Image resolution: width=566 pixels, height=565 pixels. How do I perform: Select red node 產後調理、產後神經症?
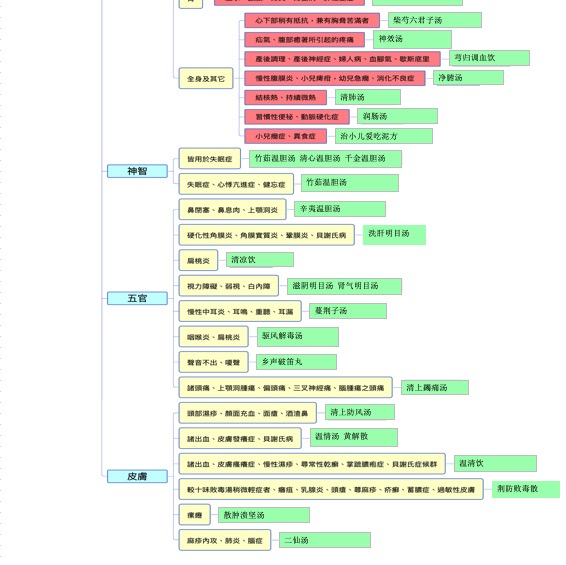(x=342, y=59)
